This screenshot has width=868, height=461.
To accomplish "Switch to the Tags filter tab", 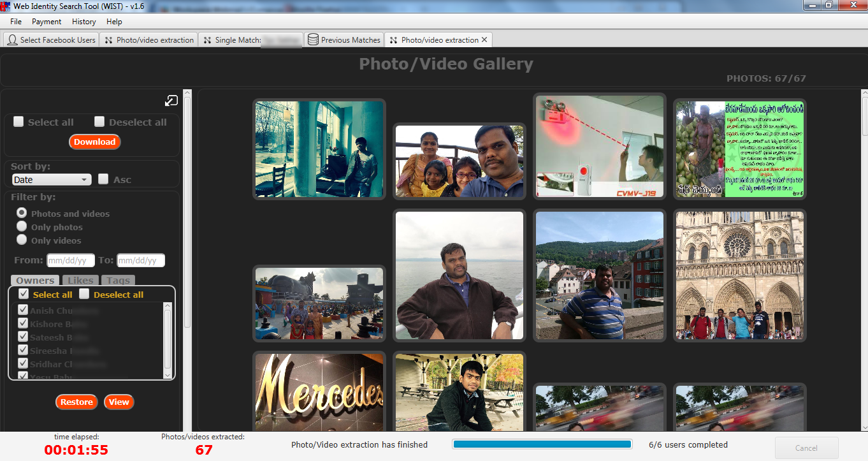I will (118, 281).
